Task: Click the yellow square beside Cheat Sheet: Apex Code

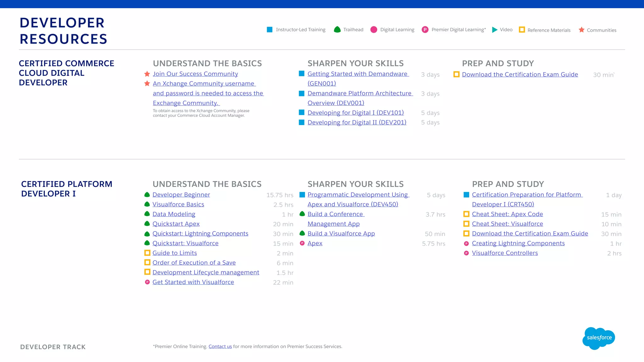Action: [466, 214]
